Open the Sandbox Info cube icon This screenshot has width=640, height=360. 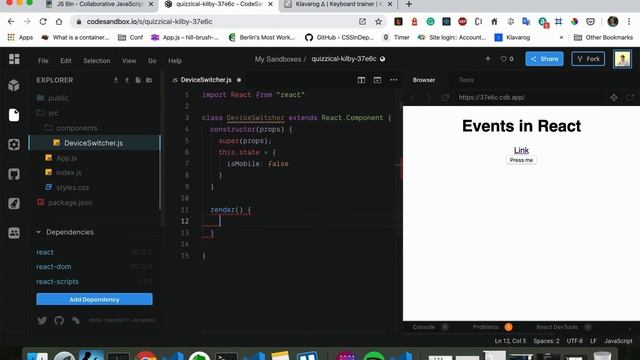[x=14, y=85]
